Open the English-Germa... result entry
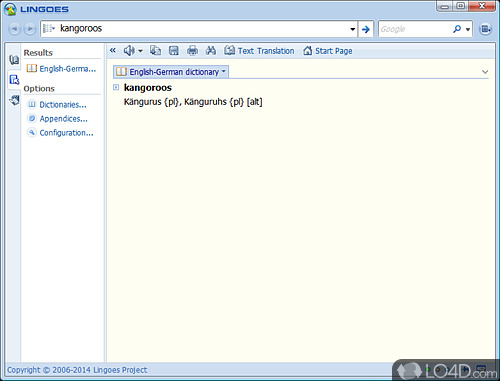Screen dimensions: 500x381 (x=61, y=69)
